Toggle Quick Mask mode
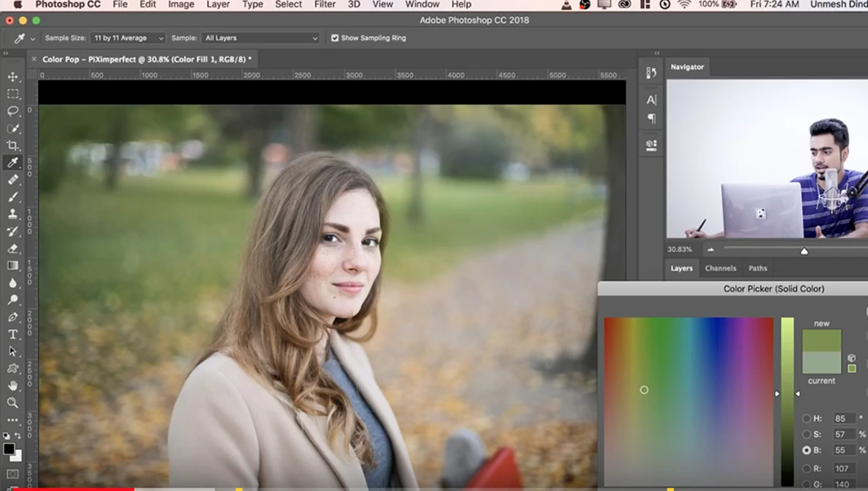The image size is (868, 491). [x=12, y=474]
